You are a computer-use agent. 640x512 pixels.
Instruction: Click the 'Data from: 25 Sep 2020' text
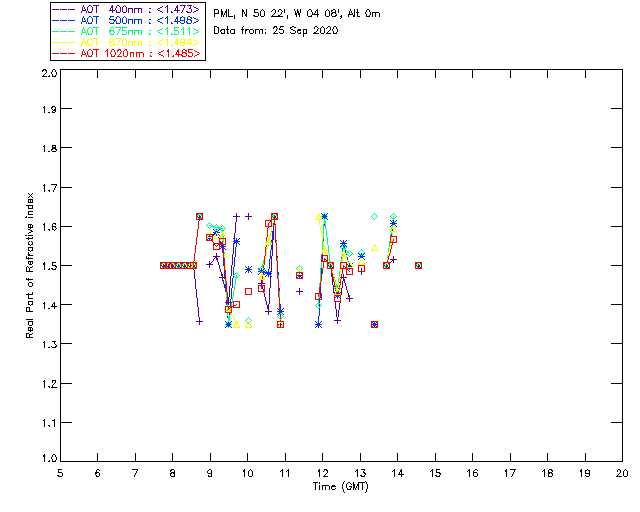click(x=276, y=31)
